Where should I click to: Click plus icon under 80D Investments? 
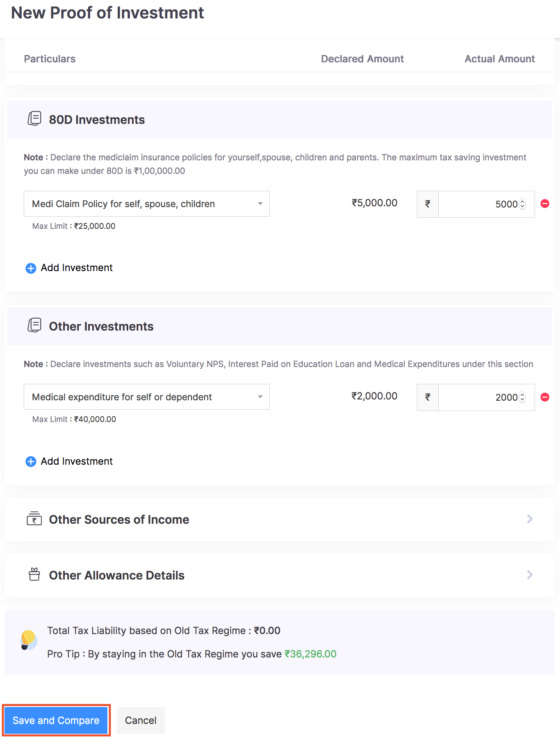[31, 268]
